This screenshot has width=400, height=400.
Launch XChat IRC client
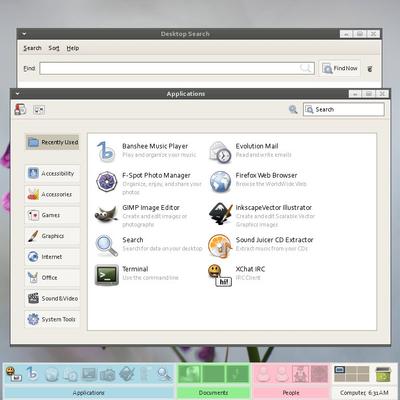(237, 274)
